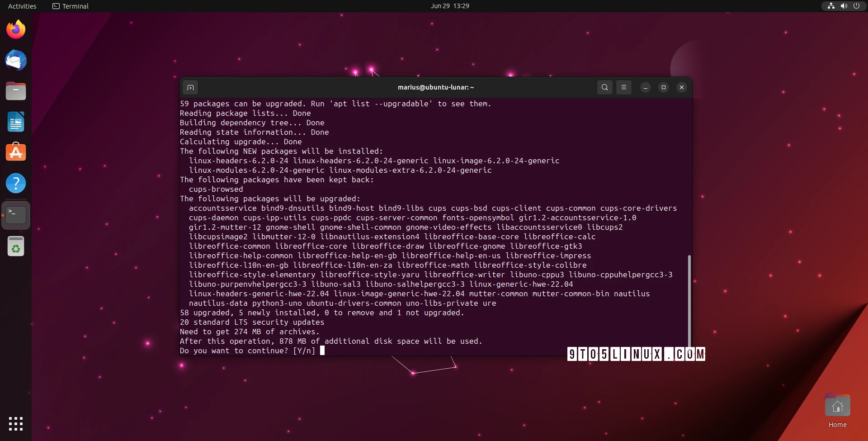Open the Files file manager

point(16,91)
